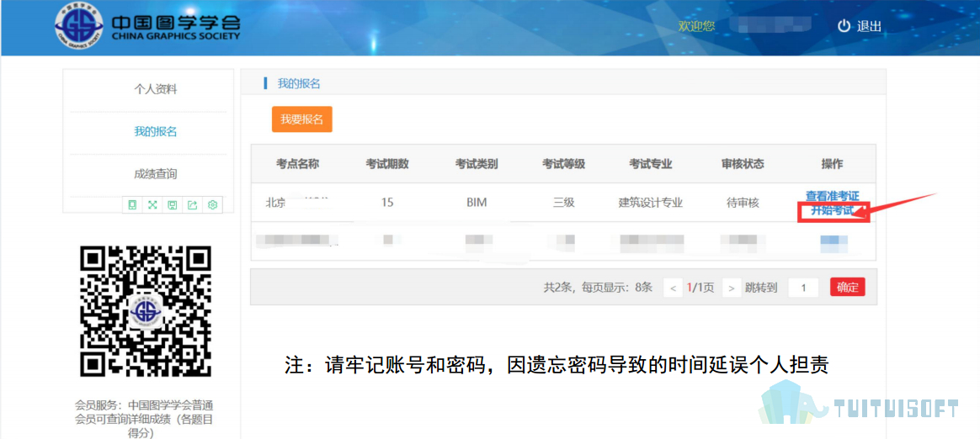Click the green fullscreen arrows icon
The height and width of the screenshot is (439, 980).
[x=152, y=205]
